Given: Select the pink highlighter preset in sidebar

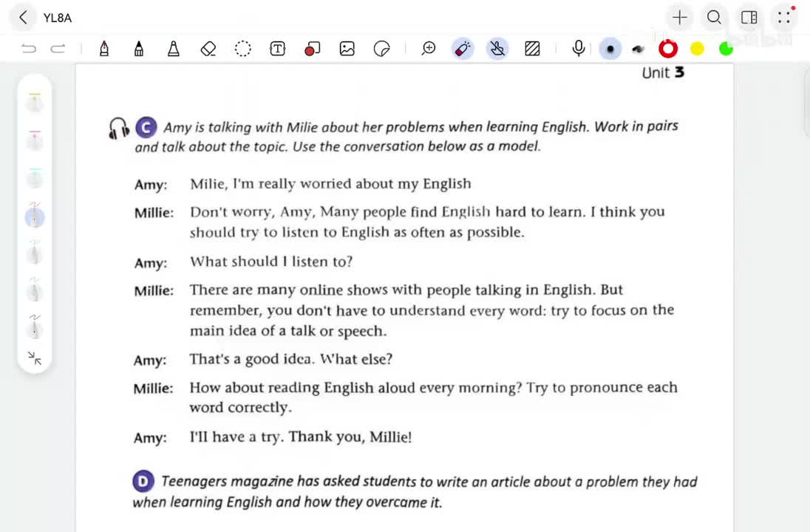Looking at the screenshot, I should coord(35,140).
